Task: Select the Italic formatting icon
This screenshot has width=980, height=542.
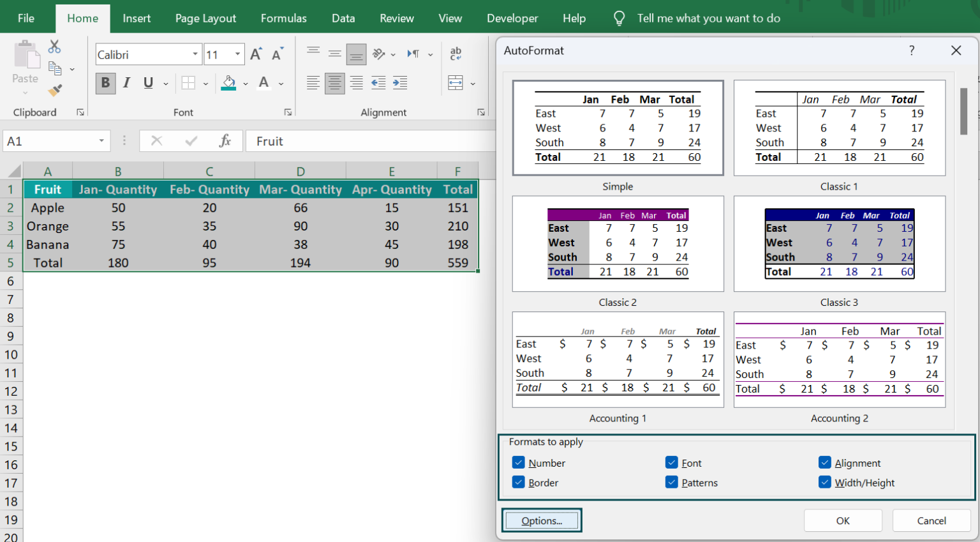Action: pyautogui.click(x=126, y=83)
